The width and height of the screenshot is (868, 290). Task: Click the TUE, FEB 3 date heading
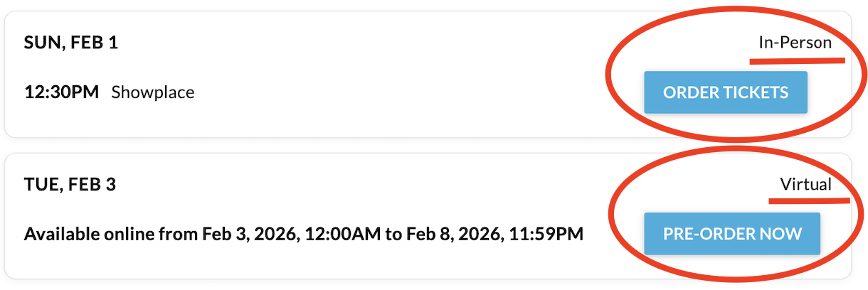tap(70, 185)
